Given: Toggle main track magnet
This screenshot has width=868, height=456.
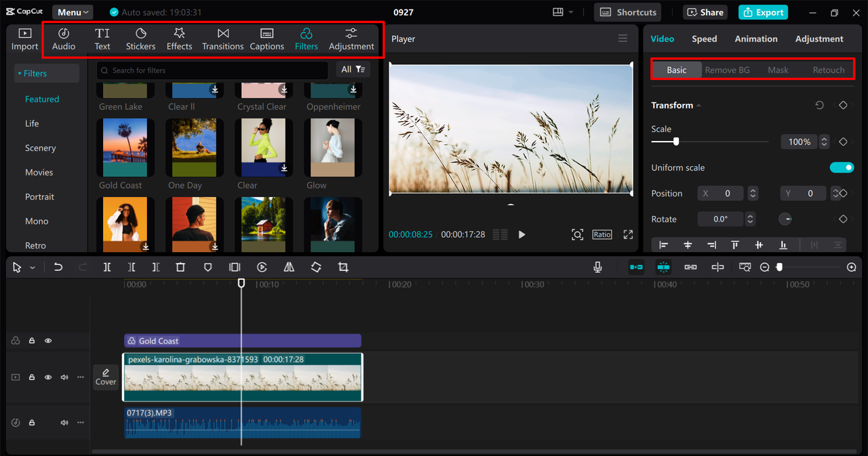Looking at the screenshot, I should (x=636, y=268).
